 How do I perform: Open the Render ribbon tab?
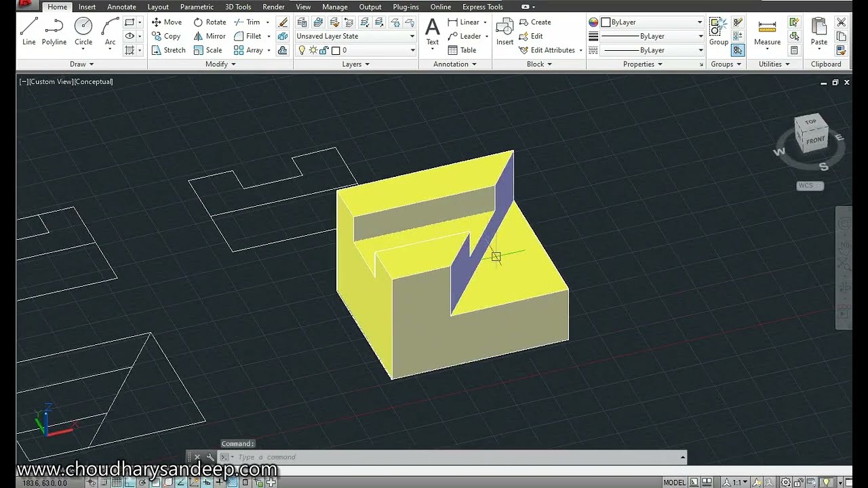273,7
